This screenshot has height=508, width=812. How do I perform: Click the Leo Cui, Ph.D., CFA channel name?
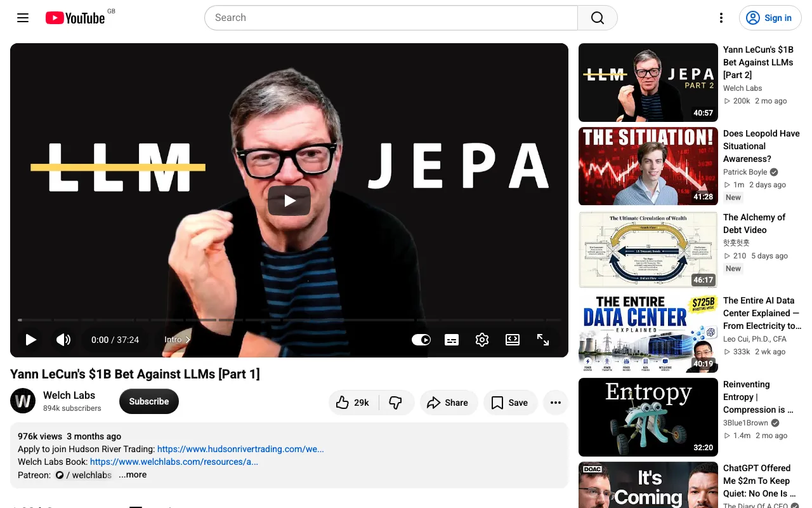click(x=755, y=339)
